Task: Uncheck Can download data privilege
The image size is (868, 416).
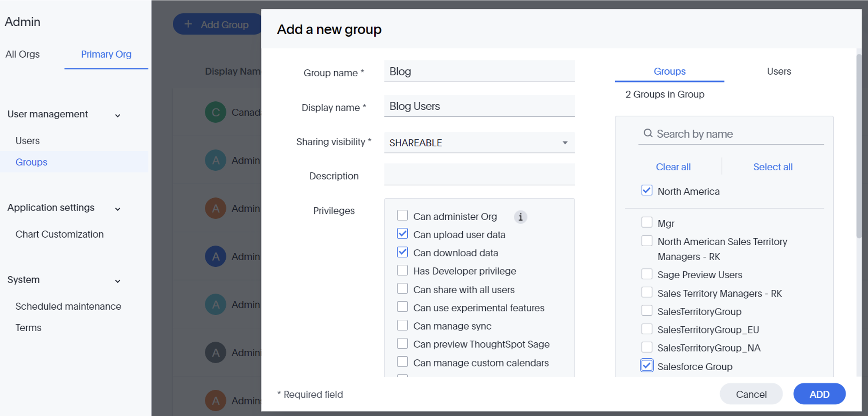Action: [x=402, y=252]
